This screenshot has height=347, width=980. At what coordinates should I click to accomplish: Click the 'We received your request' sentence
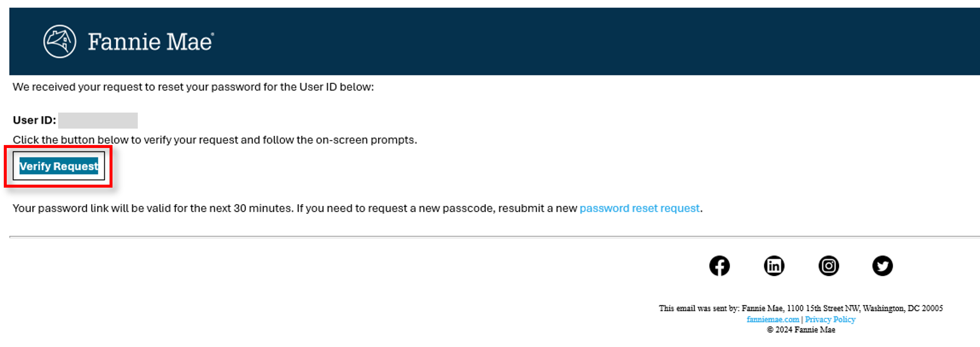(193, 87)
